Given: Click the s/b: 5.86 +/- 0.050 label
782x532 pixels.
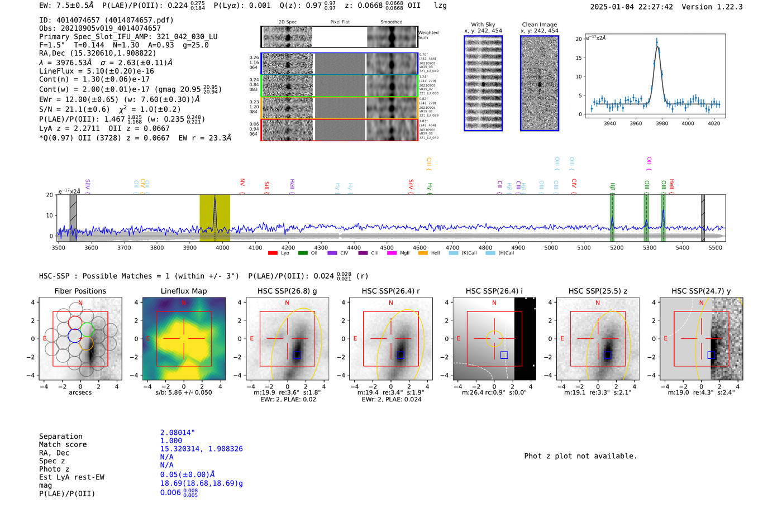Looking at the screenshot, I should [x=184, y=392].
